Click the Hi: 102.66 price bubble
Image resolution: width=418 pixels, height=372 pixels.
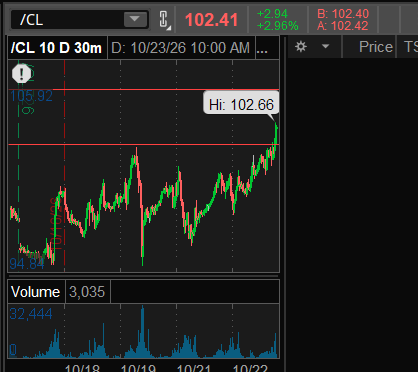241,104
